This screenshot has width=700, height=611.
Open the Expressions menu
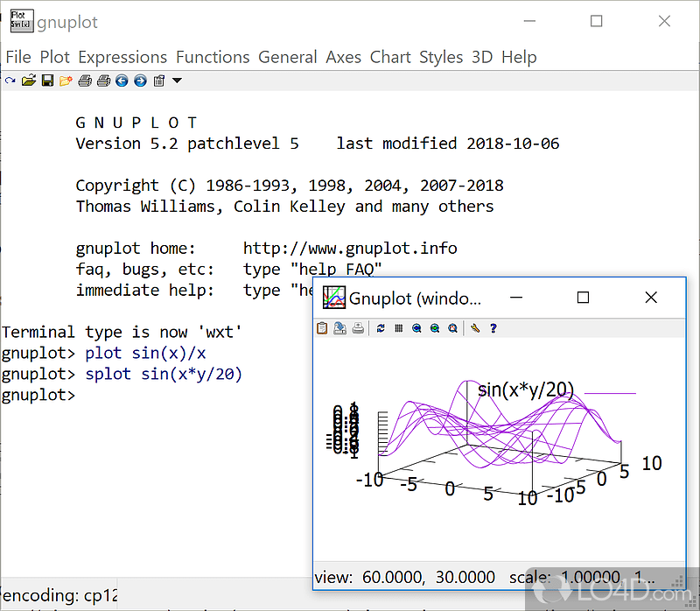(x=122, y=57)
